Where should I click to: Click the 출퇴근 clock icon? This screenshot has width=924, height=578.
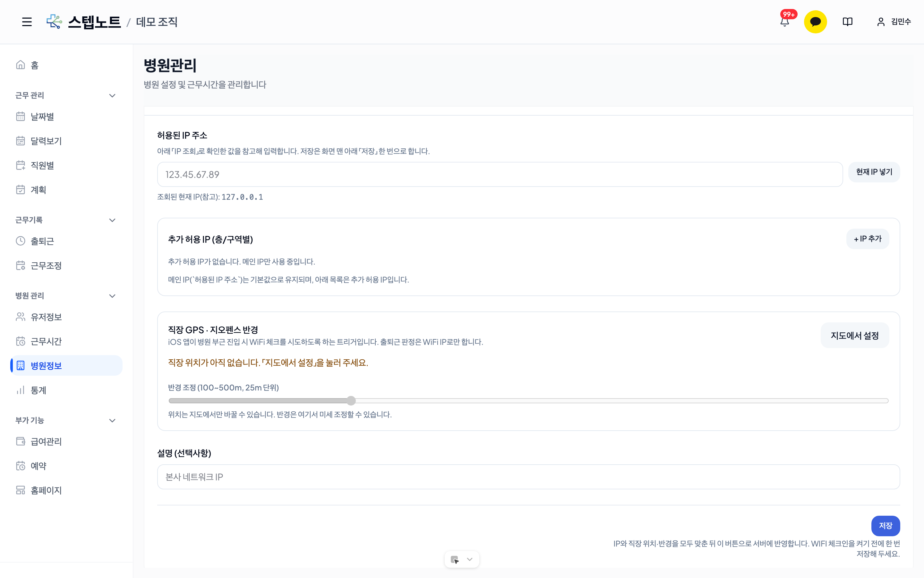[x=21, y=241]
